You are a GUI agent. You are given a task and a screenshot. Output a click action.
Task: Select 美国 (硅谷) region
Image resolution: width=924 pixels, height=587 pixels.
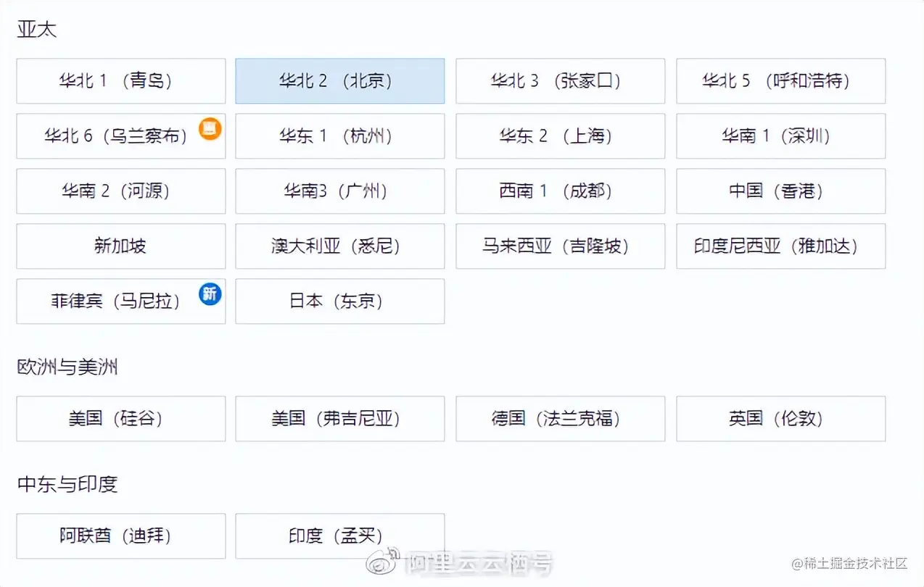[120, 419]
